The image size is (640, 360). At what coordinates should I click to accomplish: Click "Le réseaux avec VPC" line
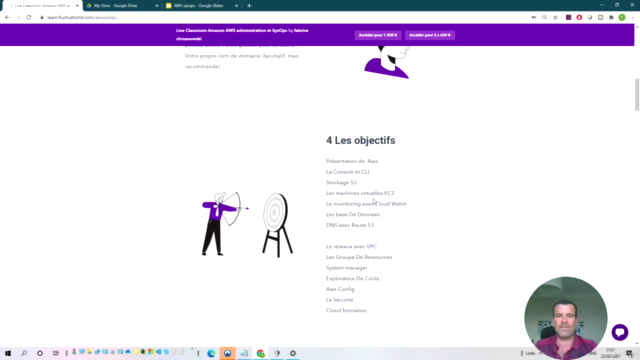351,247
